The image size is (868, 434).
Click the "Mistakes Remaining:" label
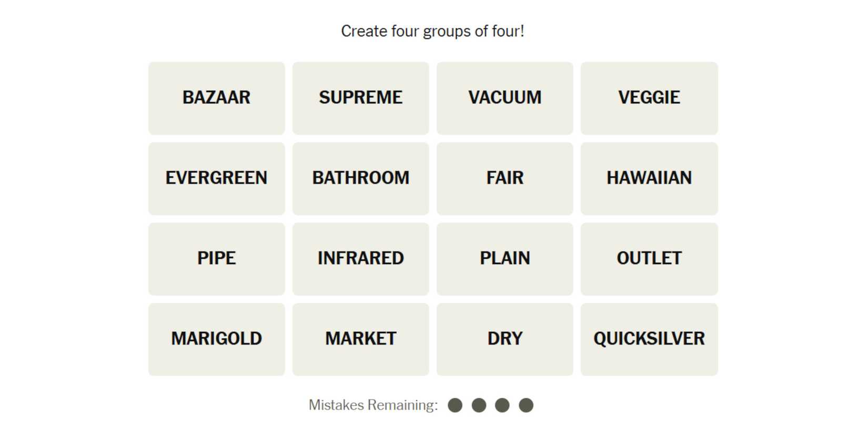(373, 405)
